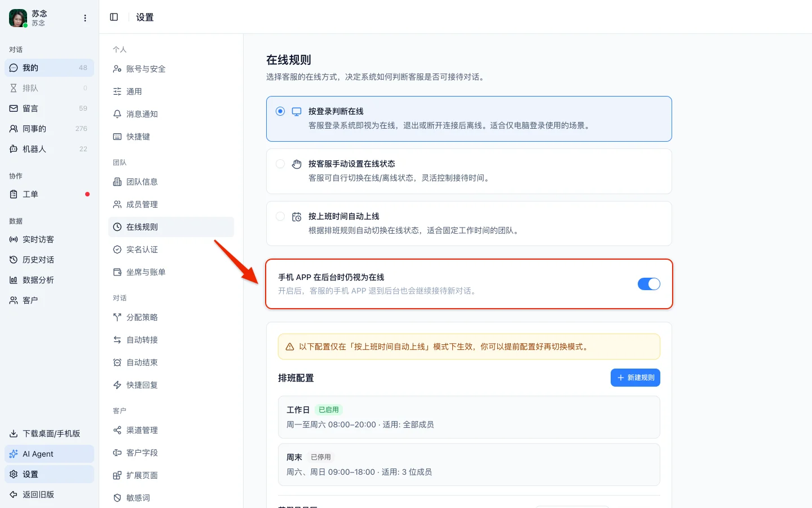The height and width of the screenshot is (508, 812).
Task: Click 敏感词 in the settings menu
Action: pyautogui.click(x=171, y=498)
